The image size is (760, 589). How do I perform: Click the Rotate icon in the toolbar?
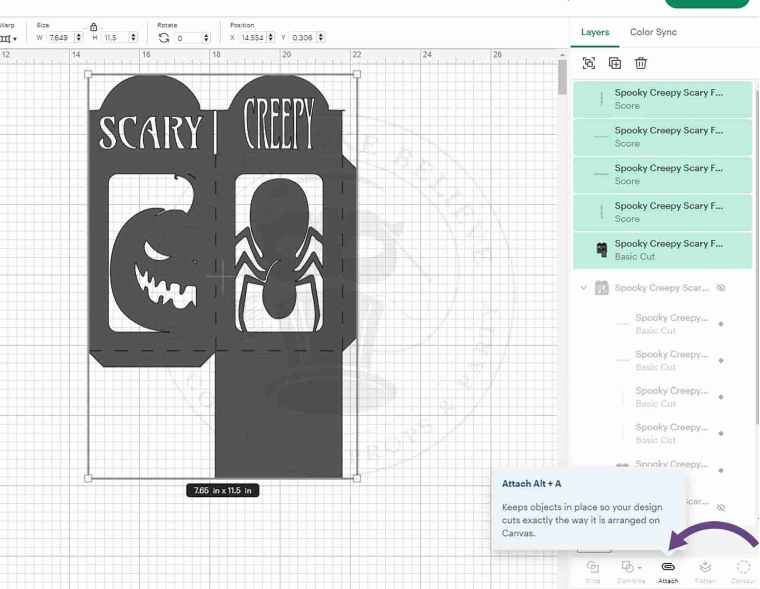pyautogui.click(x=164, y=38)
